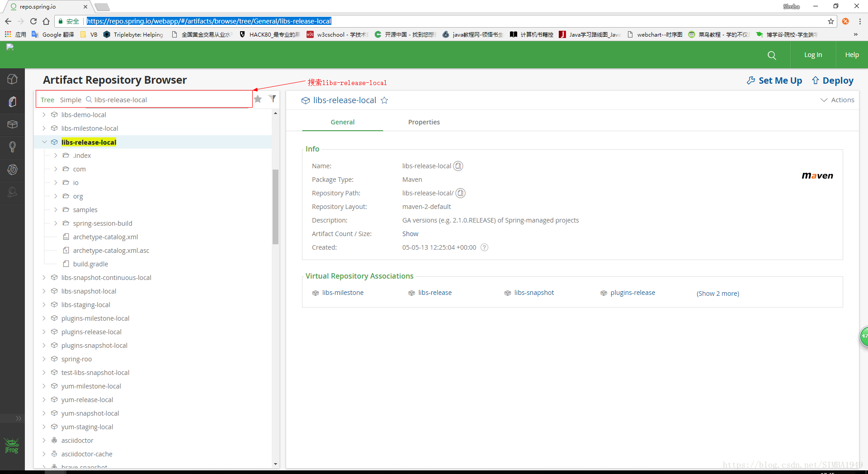Viewport: 868px width, 474px height.
Task: Open the tree filter funnel icon
Action: [x=272, y=98]
